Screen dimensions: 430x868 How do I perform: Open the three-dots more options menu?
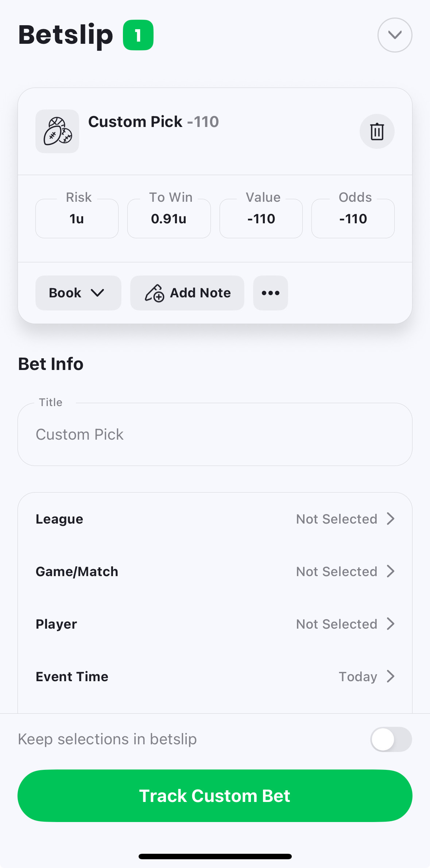pyautogui.click(x=270, y=293)
